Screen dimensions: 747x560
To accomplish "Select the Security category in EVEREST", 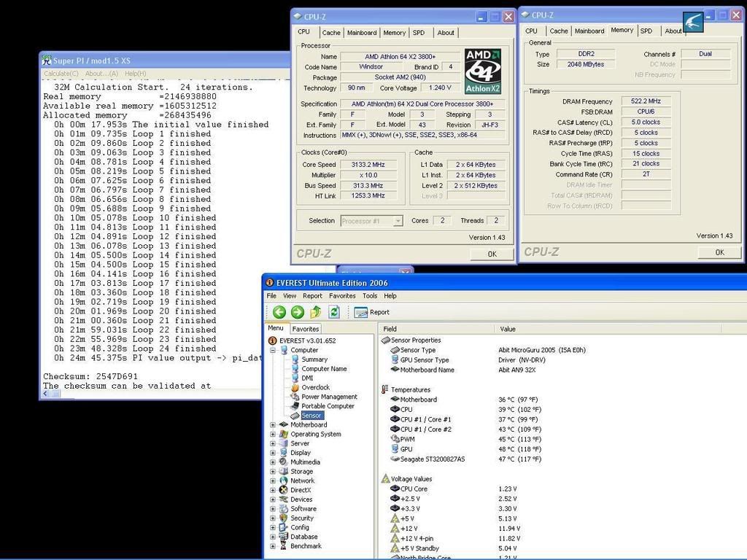I will click(302, 518).
